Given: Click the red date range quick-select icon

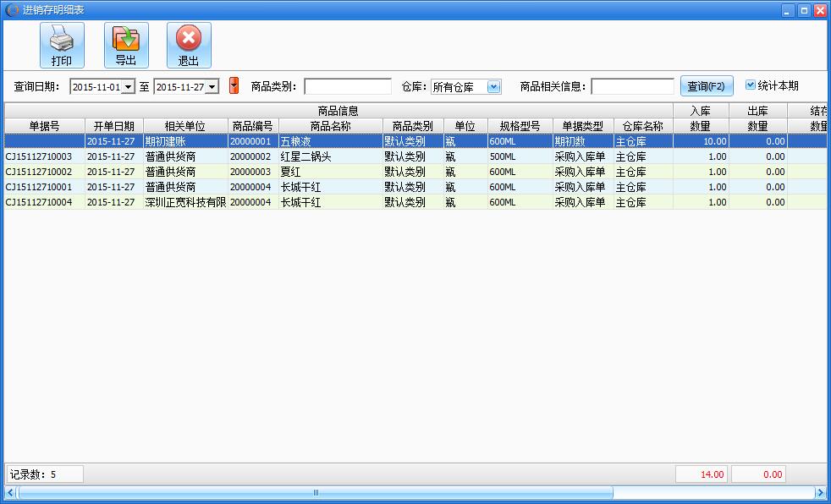Looking at the screenshot, I should [x=234, y=85].
